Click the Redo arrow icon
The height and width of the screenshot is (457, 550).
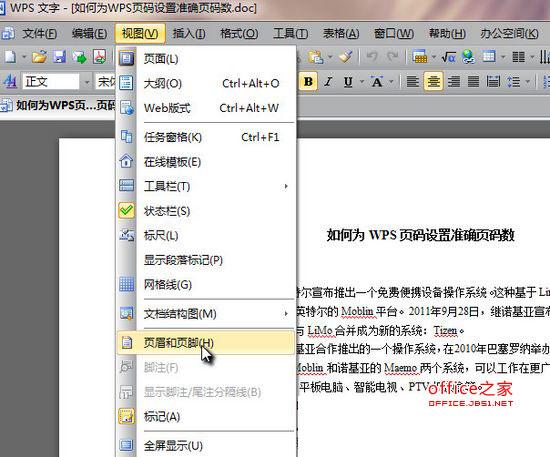[x=393, y=56]
